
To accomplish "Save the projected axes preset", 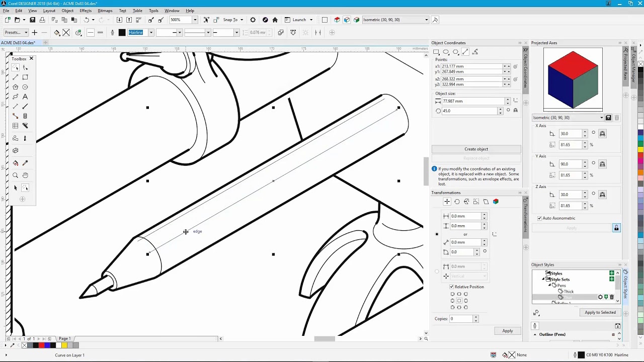I will coord(608,118).
